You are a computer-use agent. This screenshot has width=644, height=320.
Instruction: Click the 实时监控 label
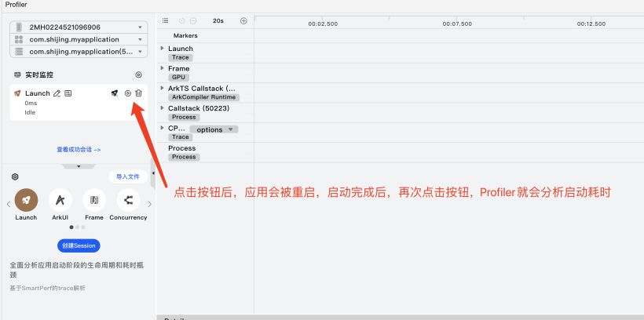[x=39, y=75]
